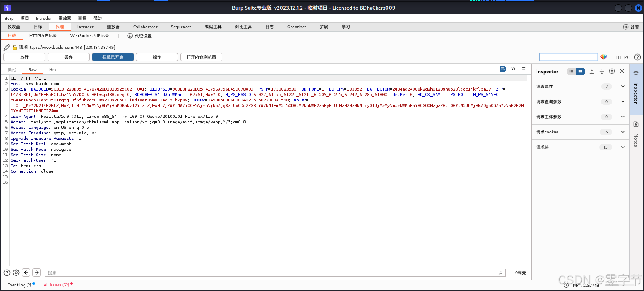Toggle the blue word-wrap icon in editor
The width and height of the screenshot is (644, 291).
click(502, 69)
